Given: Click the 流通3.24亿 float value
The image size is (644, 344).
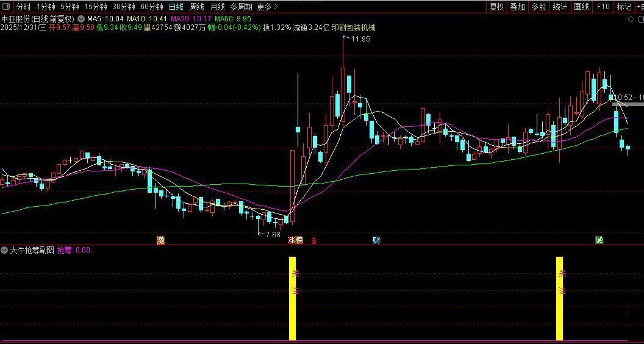Looking at the screenshot, I should (311, 27).
